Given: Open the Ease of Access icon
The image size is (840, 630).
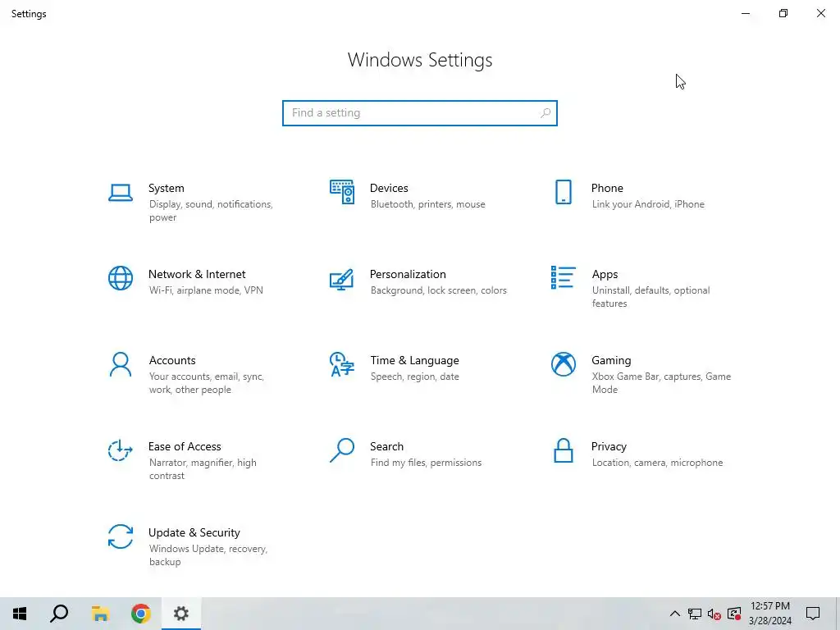Looking at the screenshot, I should 121,450.
